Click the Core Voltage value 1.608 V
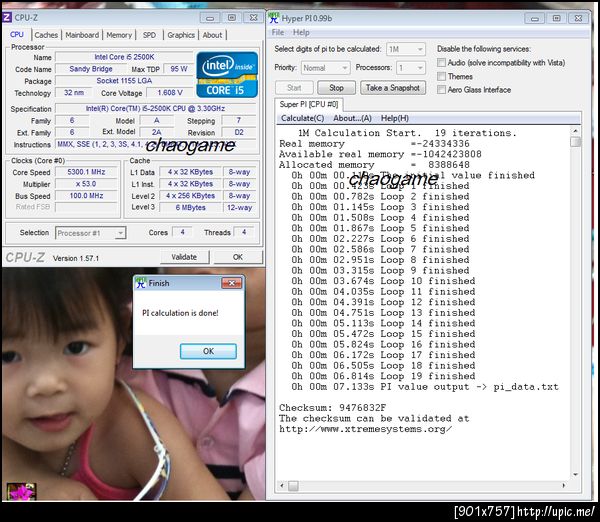The image size is (600, 522). point(170,93)
